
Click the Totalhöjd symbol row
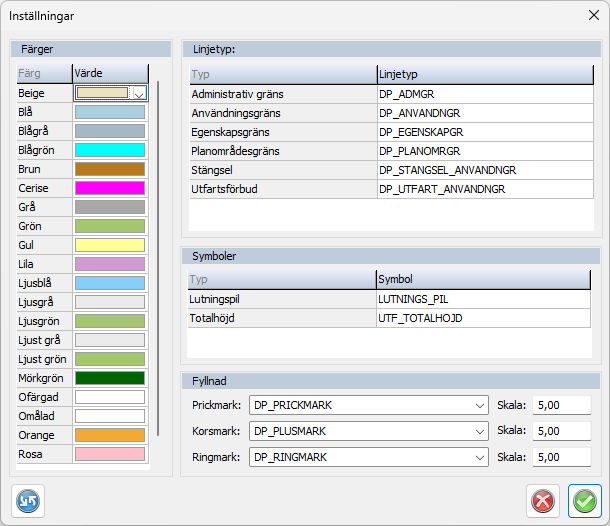(x=281, y=318)
